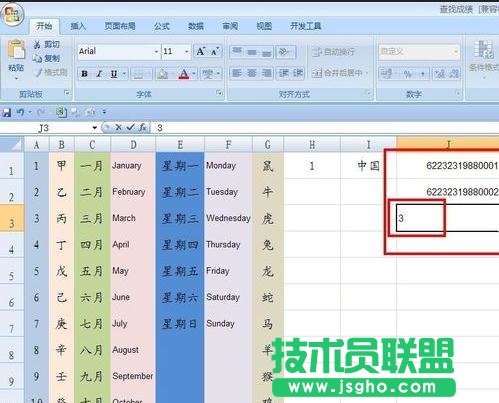
Task: Click the Select All corner button
Action: coord(12,144)
